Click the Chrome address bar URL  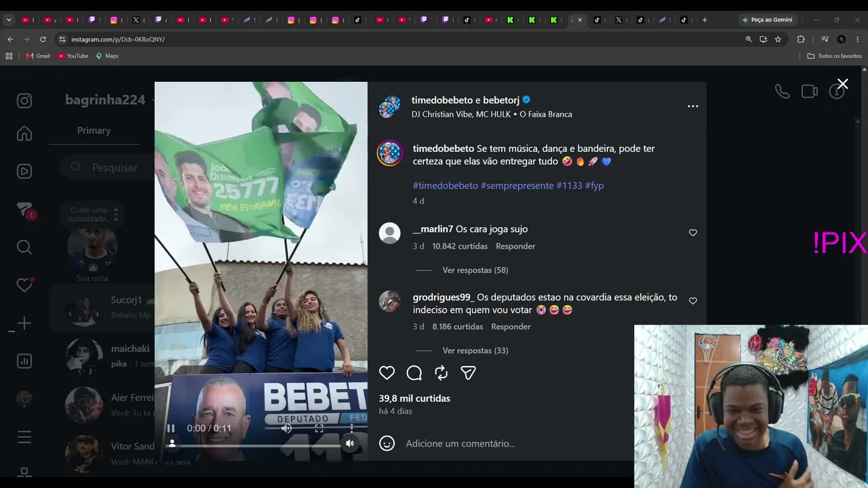click(x=118, y=39)
